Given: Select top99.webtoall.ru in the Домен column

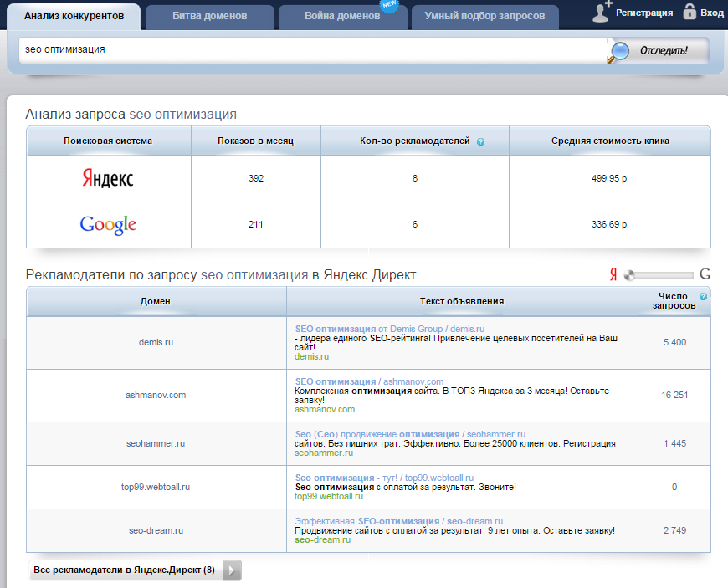Looking at the screenshot, I should [x=156, y=488].
